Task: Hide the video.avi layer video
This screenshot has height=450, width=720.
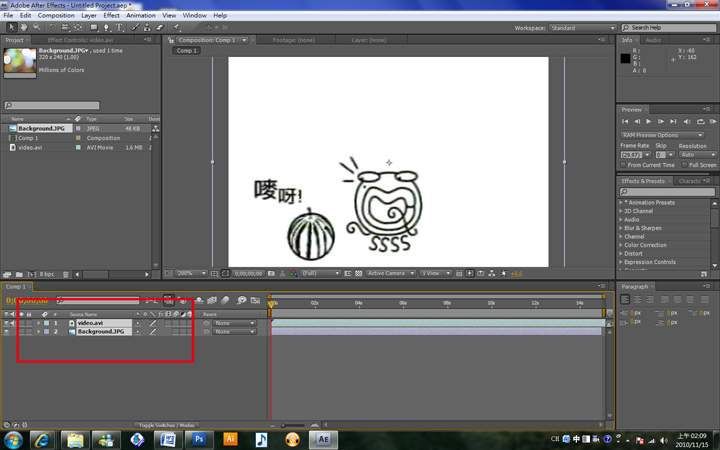Action: coord(6,323)
